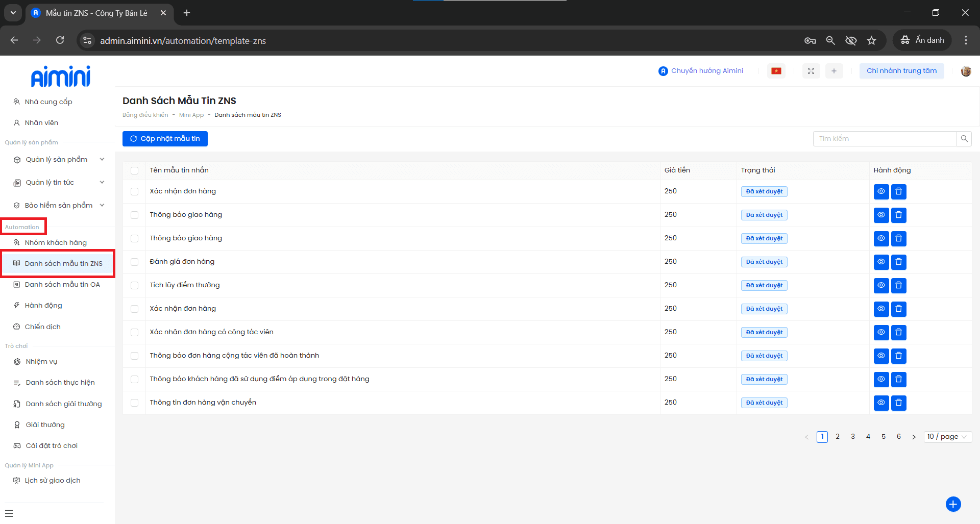Click Cập nhật mẫu tin button
Screen dimensions: 980x524
[165, 139]
